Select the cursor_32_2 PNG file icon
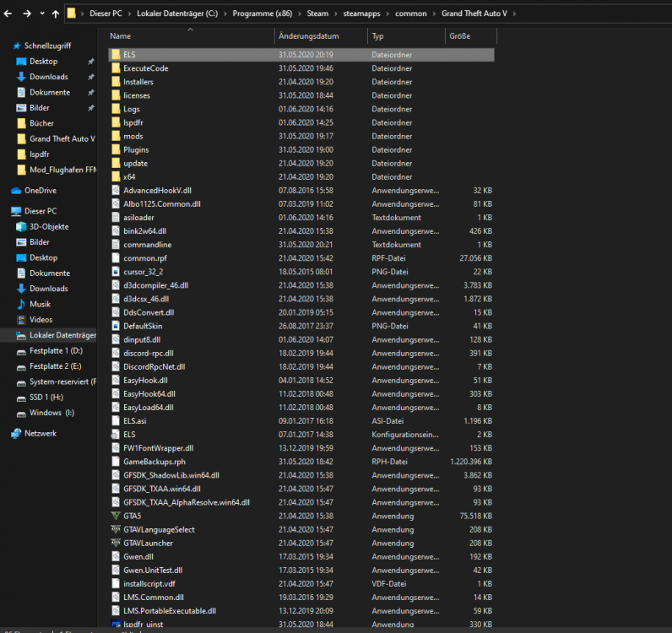The width and height of the screenshot is (672, 633). (x=117, y=272)
